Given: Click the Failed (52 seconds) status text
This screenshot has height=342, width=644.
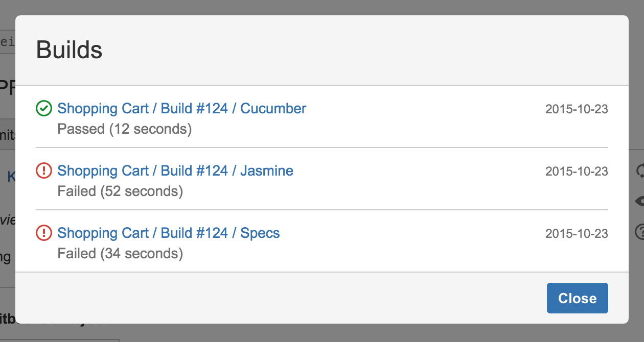Looking at the screenshot, I should pyautogui.click(x=120, y=191).
